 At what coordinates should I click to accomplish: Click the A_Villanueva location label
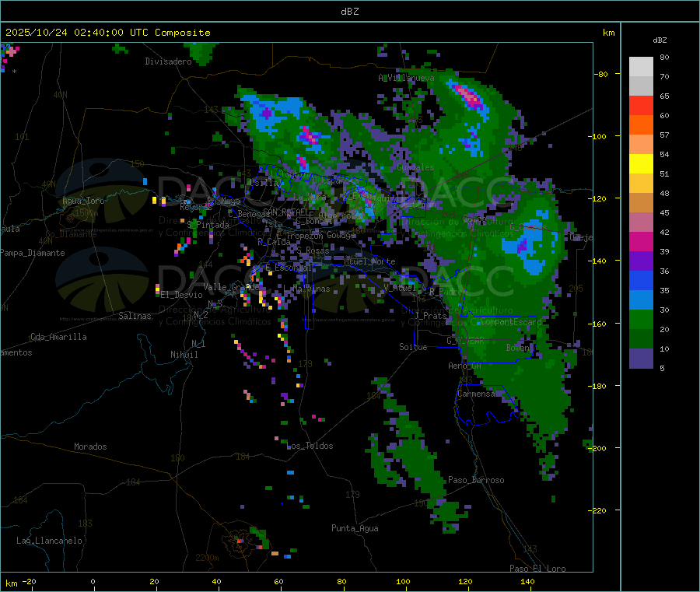[406, 78]
